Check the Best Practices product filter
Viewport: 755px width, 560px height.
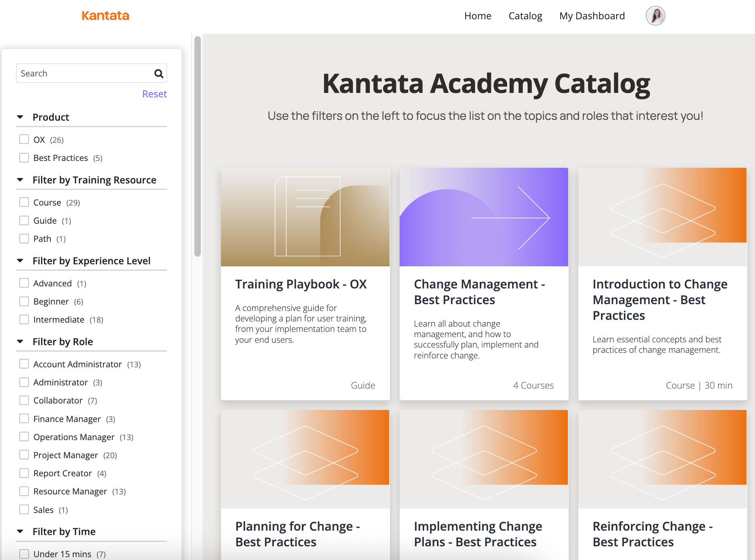click(x=24, y=158)
